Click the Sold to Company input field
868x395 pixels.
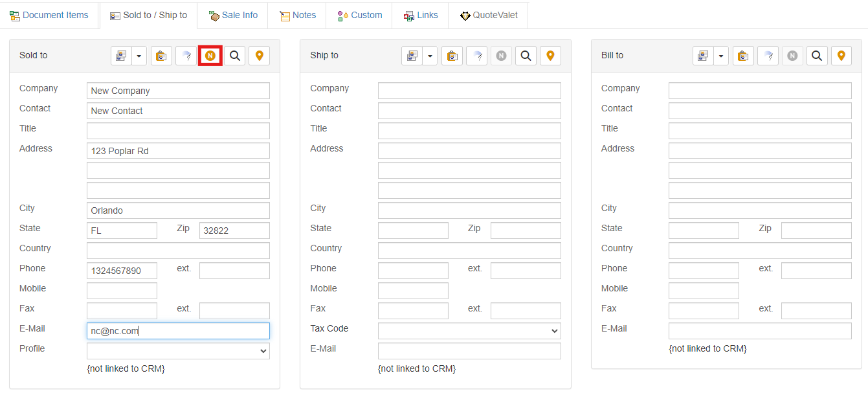click(178, 91)
